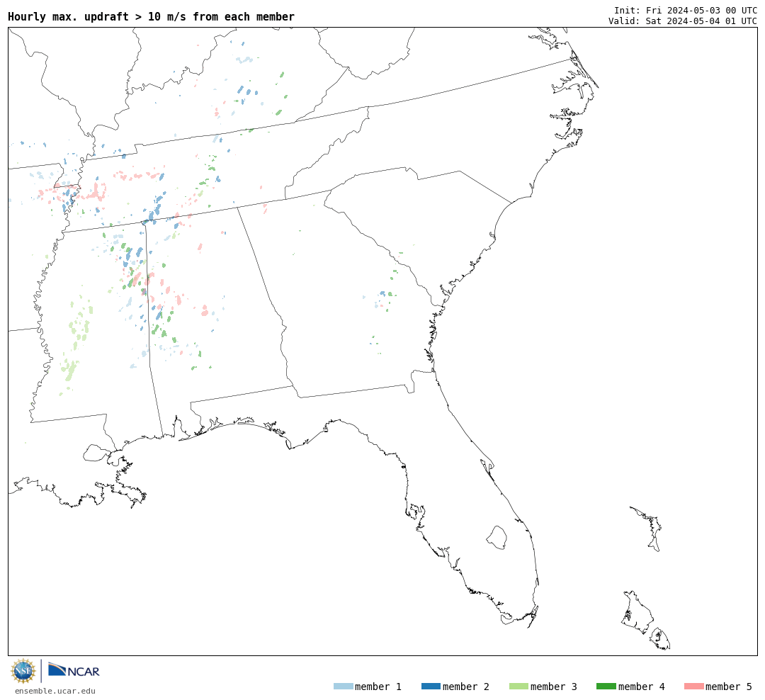Click the member 2 dark blue swatch
Viewport: 765px width, 700px height.
(x=431, y=687)
